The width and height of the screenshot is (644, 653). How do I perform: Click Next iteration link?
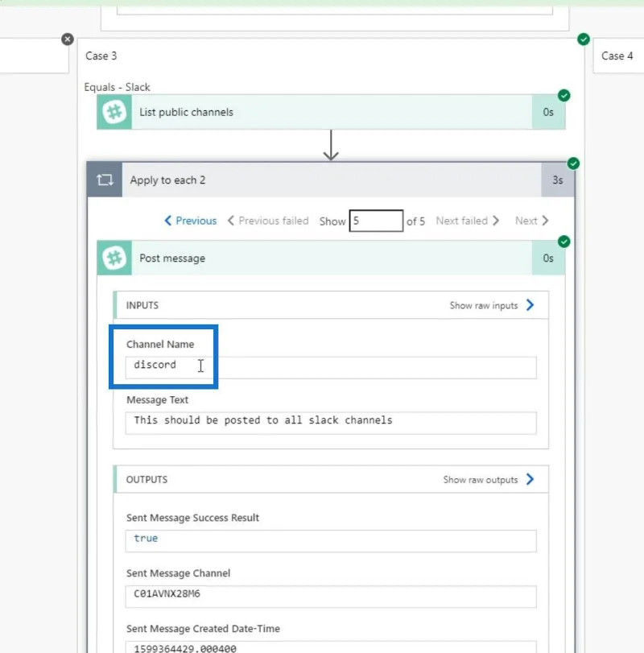click(x=531, y=221)
